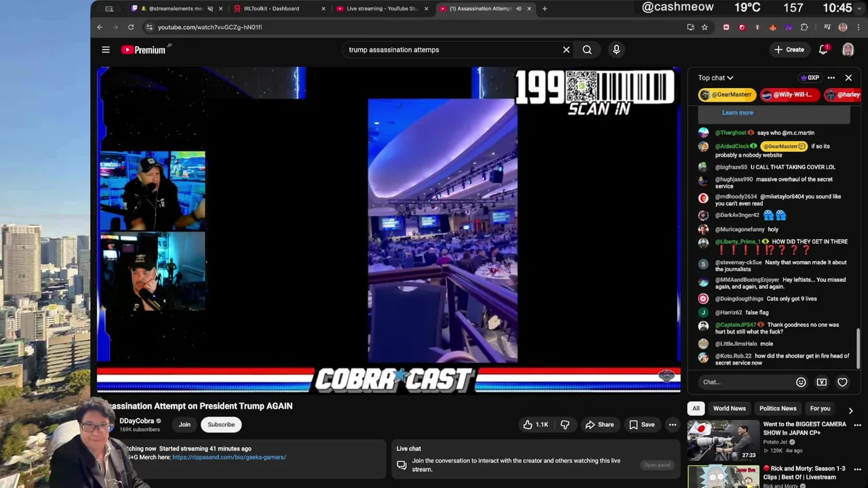Image resolution: width=868 pixels, height=488 pixels.
Task: Follow the Learn more link in chat
Action: 738,113
